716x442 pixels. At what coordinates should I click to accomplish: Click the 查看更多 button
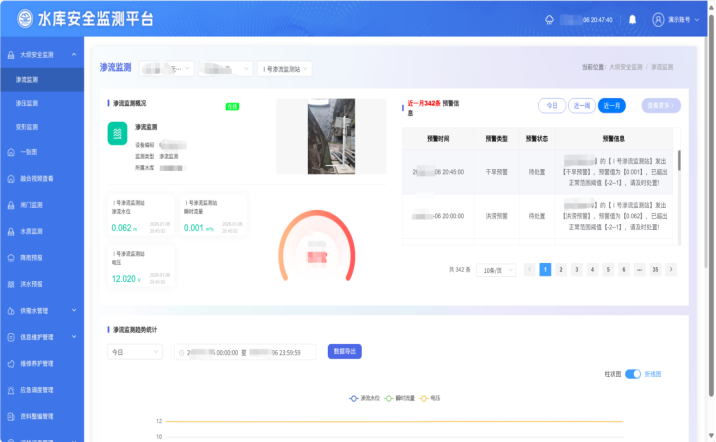pyautogui.click(x=661, y=105)
